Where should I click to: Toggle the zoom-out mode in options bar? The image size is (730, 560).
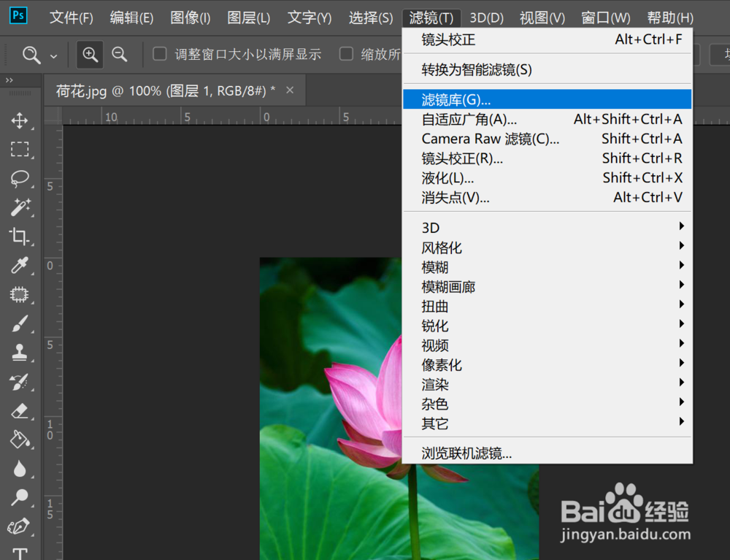[120, 54]
